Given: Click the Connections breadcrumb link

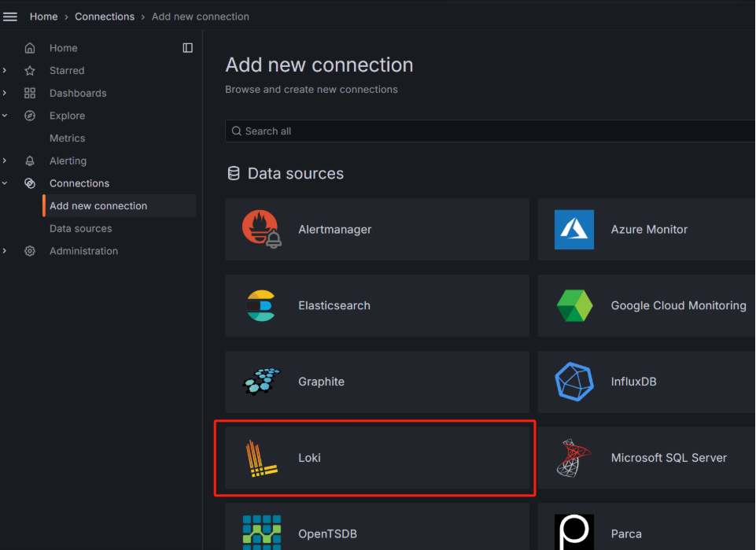Looking at the screenshot, I should (x=105, y=17).
